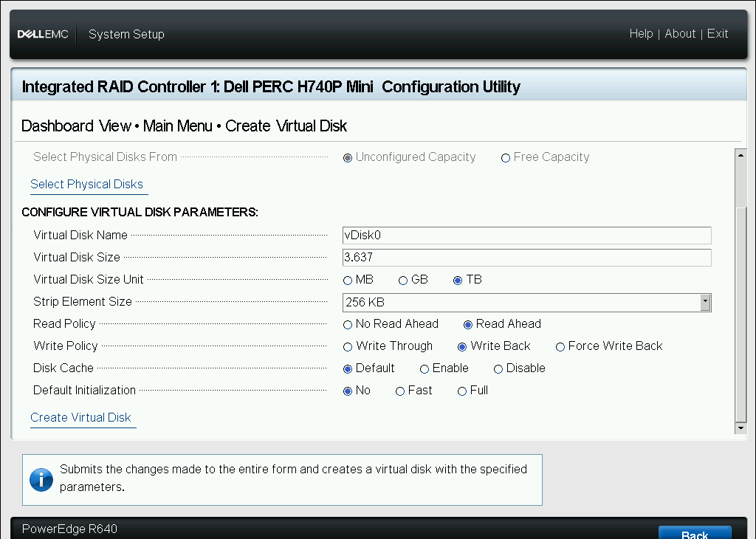The image size is (756, 539).
Task: Select Force Write Back write policy
Action: point(560,346)
